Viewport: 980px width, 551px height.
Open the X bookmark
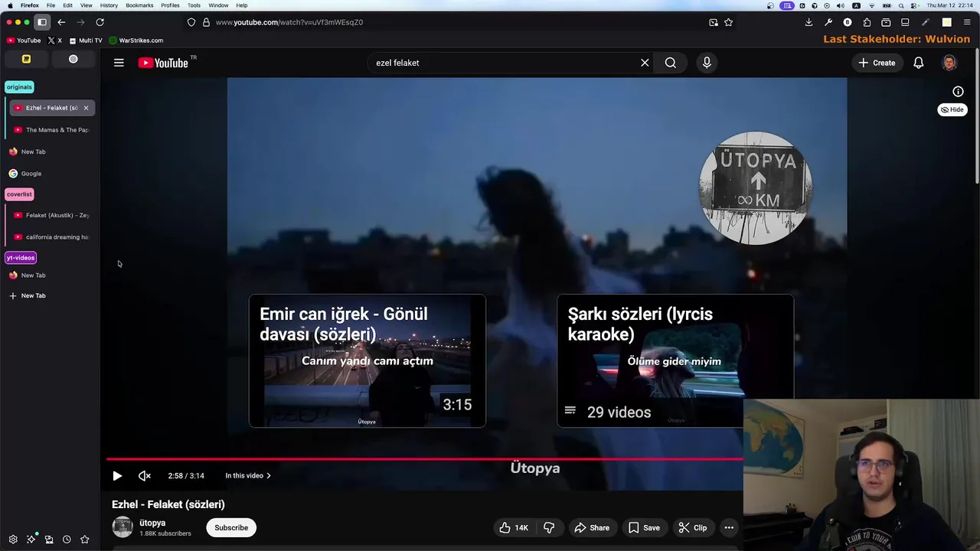55,40
